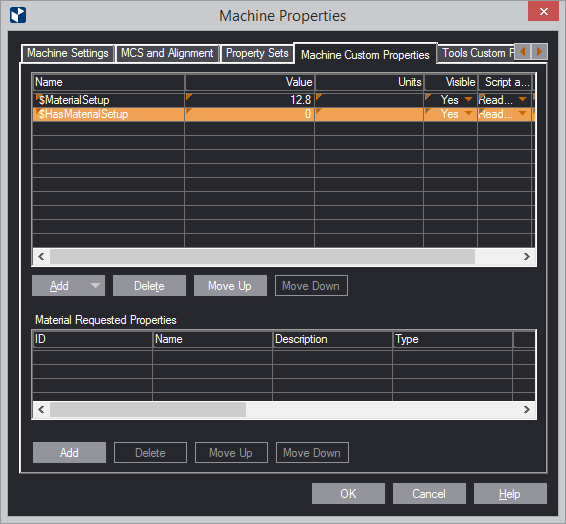Screen dimensions: 566x524
Task: Confirm the dialog with OK
Action: [348, 493]
